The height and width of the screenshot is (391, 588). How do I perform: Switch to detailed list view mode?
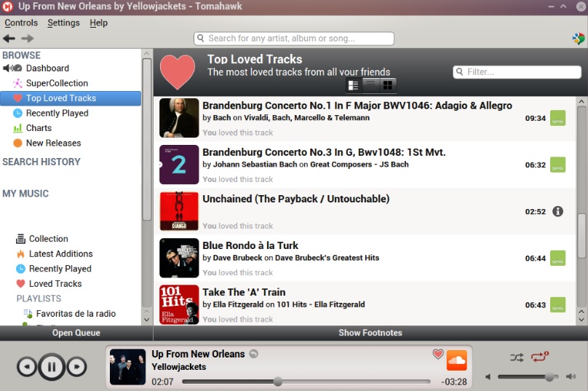[354, 85]
